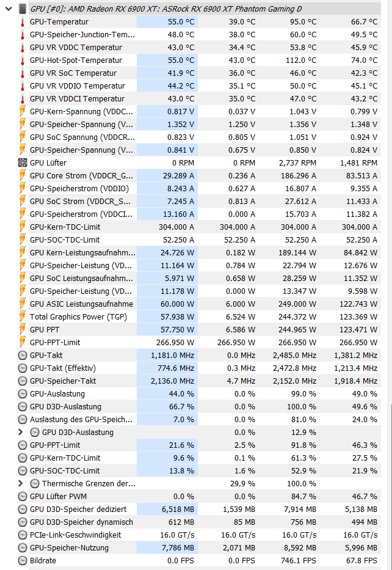
Task: Click the 60.000 W ASIC power value
Action: [178, 304]
